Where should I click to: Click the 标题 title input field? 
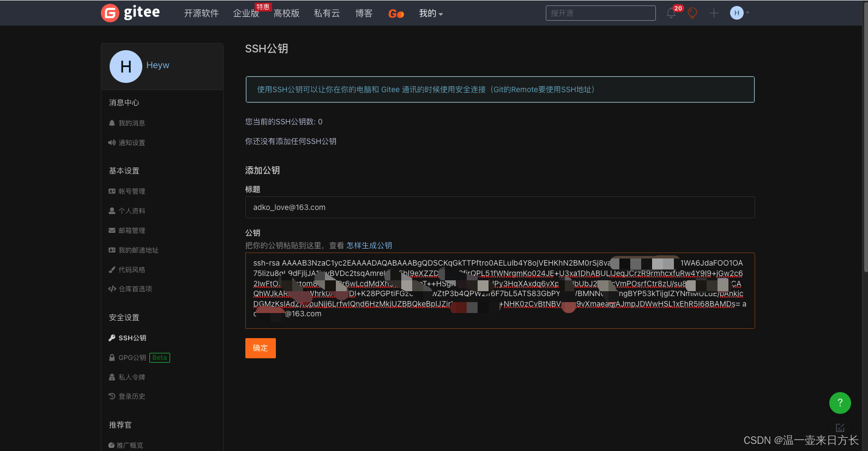(500, 207)
